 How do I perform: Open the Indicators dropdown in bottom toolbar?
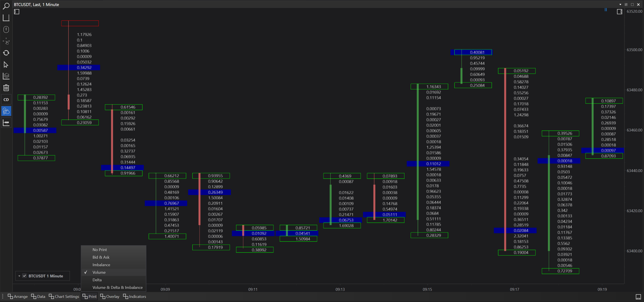134,296
